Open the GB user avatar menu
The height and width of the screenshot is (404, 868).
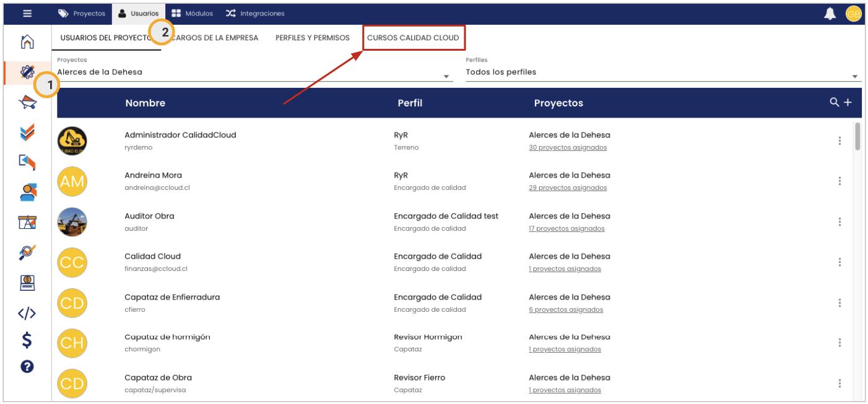854,14
